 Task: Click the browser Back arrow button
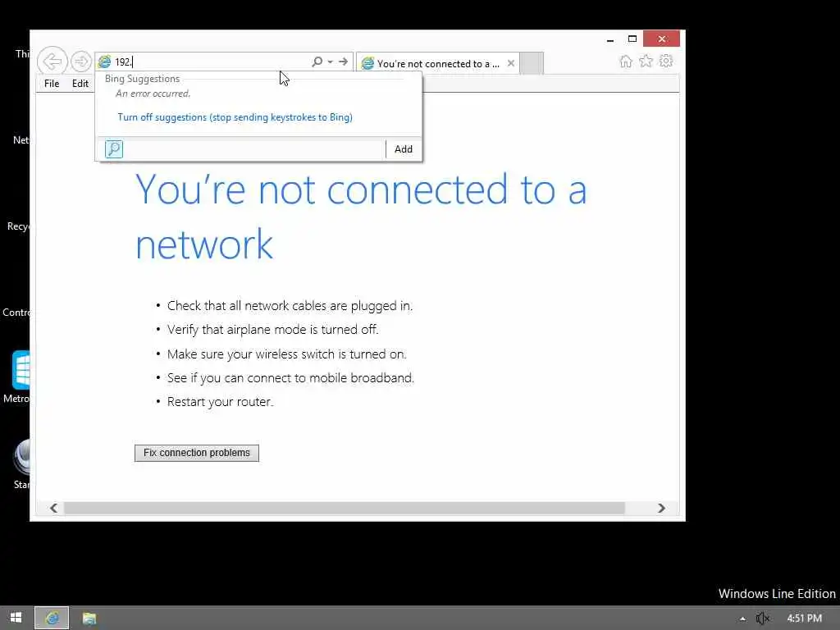tap(52, 61)
